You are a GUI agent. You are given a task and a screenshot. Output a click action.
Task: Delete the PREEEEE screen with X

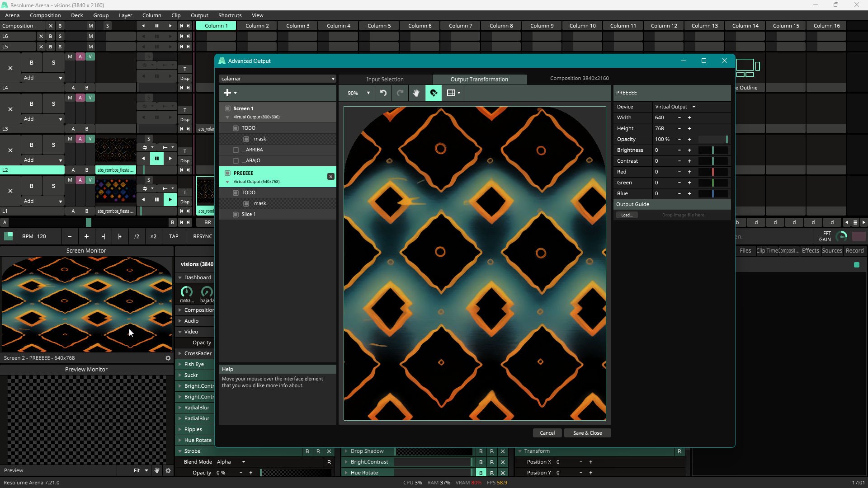[x=331, y=177]
